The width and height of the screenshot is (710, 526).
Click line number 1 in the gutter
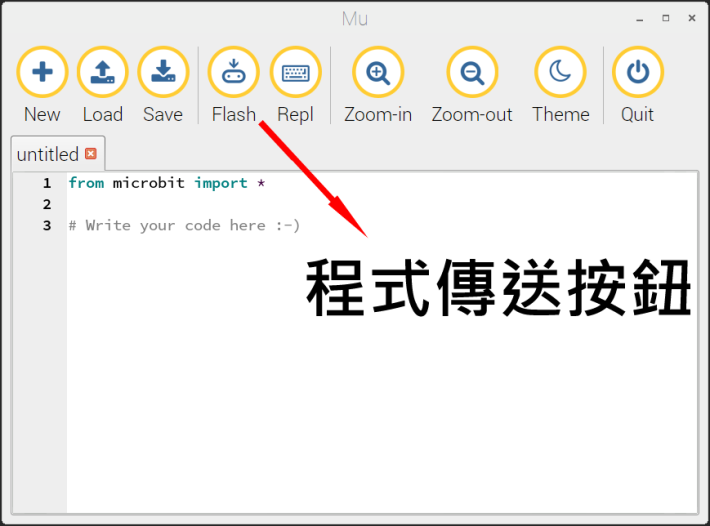(47, 183)
